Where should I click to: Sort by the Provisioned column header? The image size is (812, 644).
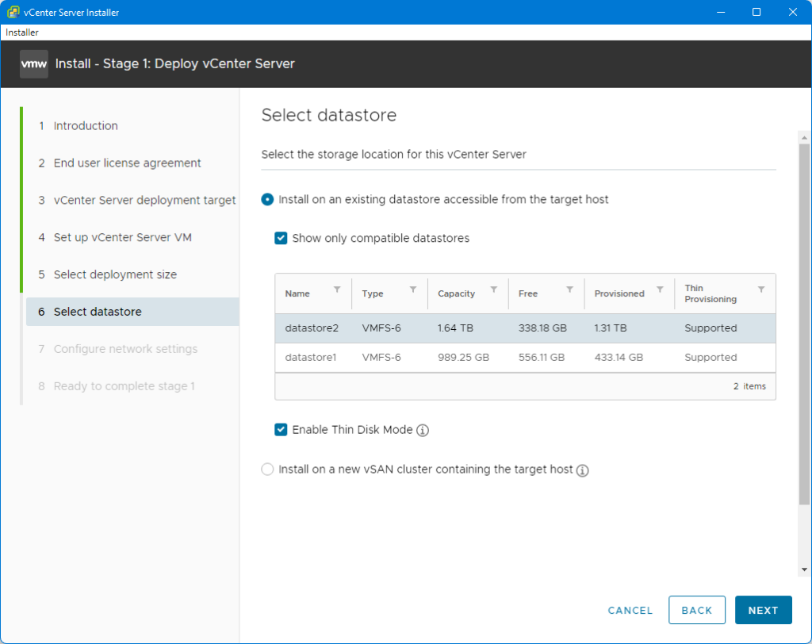(619, 293)
